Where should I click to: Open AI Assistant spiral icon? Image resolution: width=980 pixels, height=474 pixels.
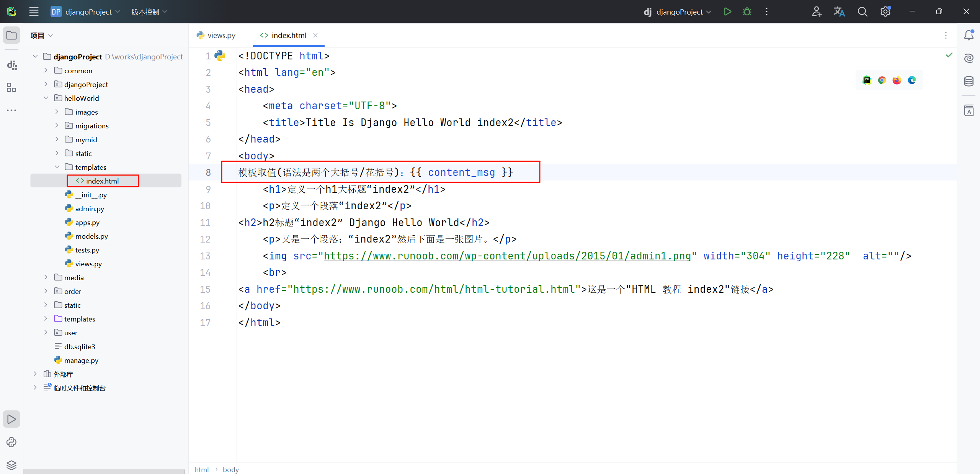pyautogui.click(x=969, y=58)
